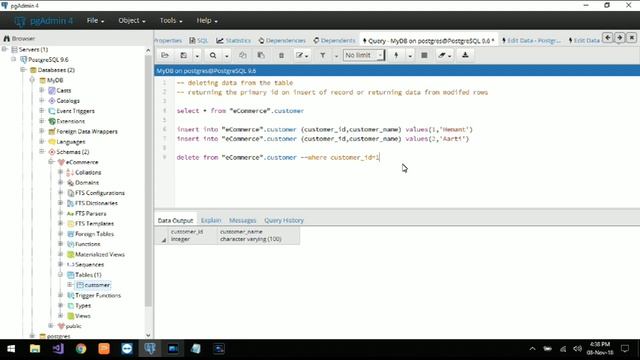Image resolution: width=640 pixels, height=360 pixels.
Task: Execute query lightning icon
Action: pyautogui.click(x=396, y=55)
